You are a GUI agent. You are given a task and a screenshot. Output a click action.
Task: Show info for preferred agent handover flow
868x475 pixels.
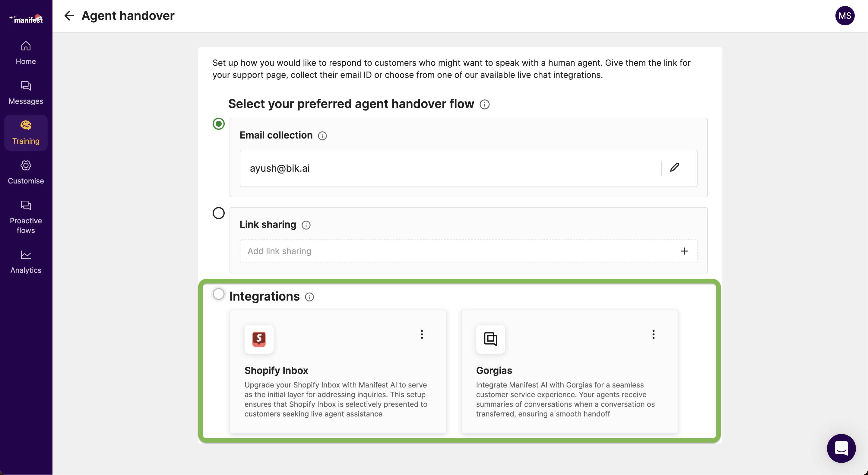click(485, 104)
